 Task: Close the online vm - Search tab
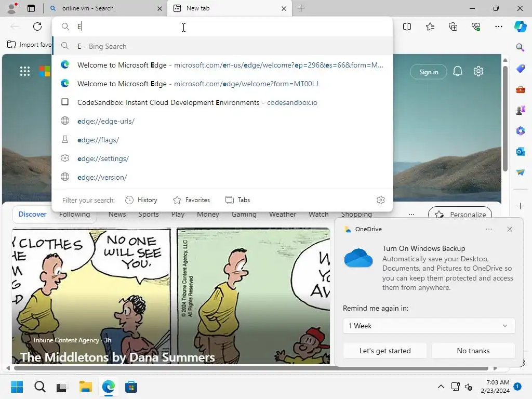159,8
